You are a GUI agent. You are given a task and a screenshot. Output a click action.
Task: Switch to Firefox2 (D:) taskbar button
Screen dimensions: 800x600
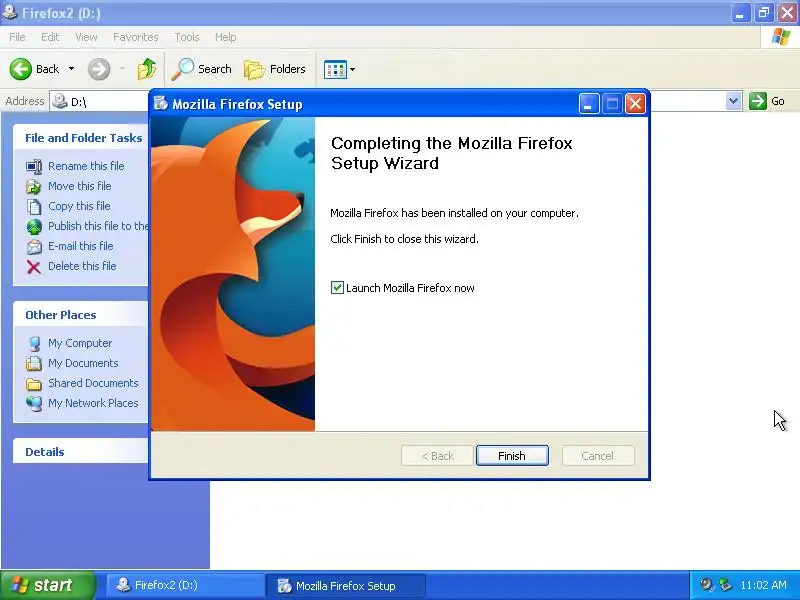pyautogui.click(x=185, y=585)
